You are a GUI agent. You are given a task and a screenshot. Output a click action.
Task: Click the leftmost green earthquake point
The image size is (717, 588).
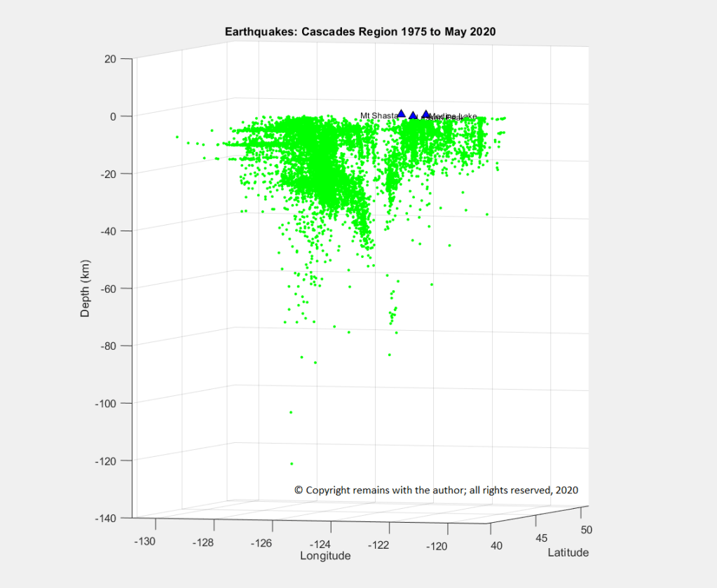tap(177, 137)
